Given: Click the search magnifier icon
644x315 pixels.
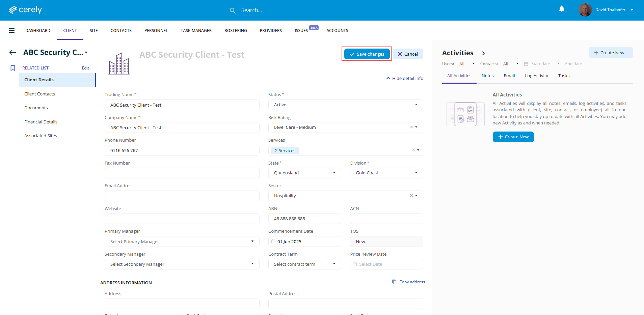Looking at the screenshot, I should tap(233, 10).
